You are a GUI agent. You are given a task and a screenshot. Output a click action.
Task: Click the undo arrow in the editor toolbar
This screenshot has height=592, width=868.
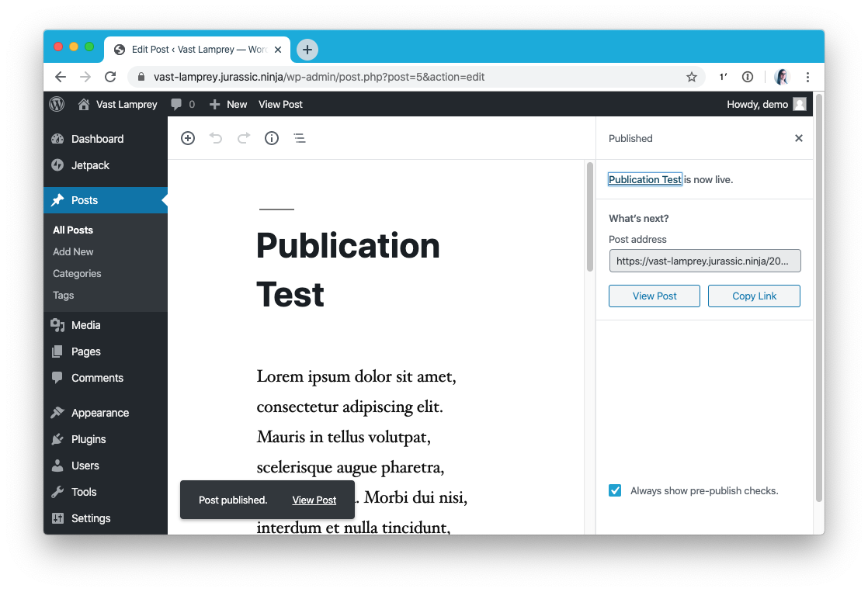point(215,137)
